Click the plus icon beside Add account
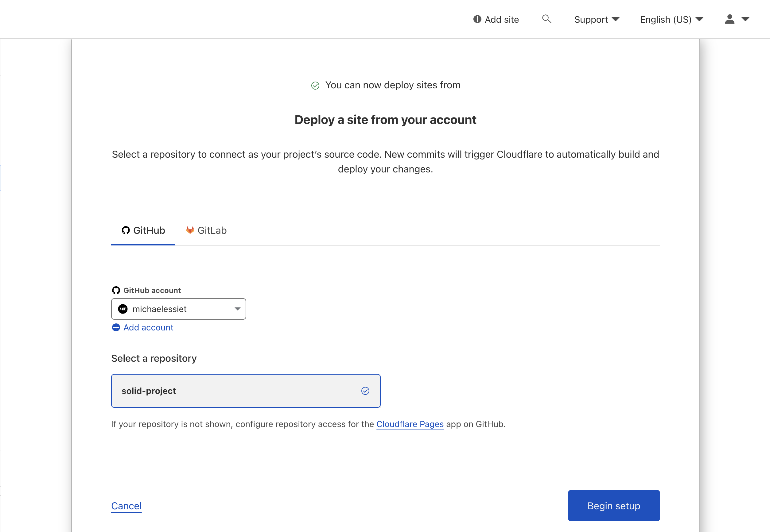The image size is (770, 532). tap(116, 328)
